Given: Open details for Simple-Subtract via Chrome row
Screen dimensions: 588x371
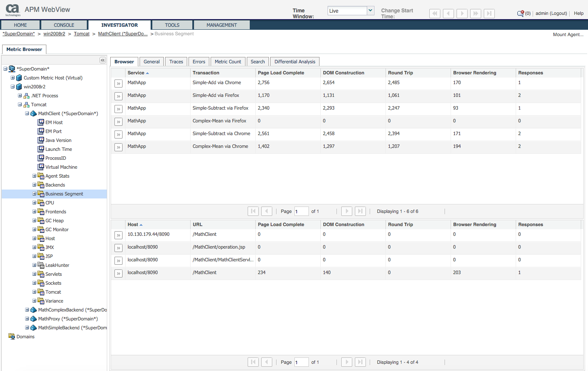Looking at the screenshot, I should [118, 135].
